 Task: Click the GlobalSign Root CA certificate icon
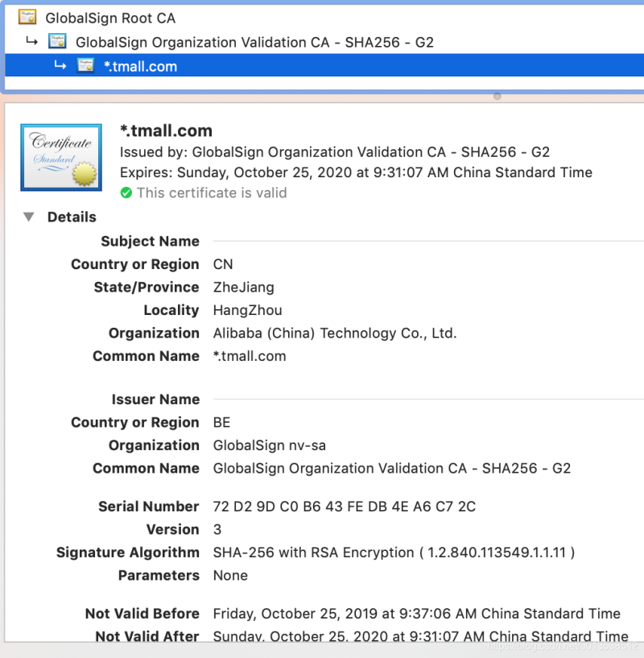(x=27, y=17)
